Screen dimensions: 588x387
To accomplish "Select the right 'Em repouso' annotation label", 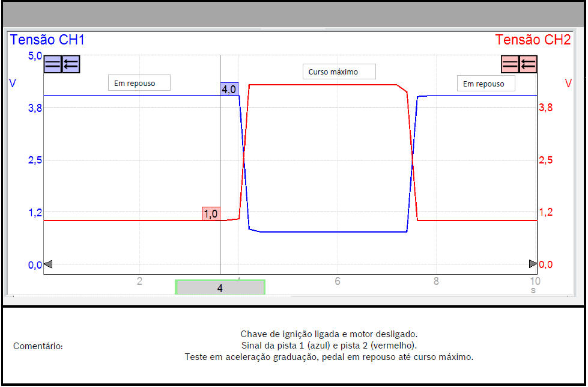I will 485,84.
